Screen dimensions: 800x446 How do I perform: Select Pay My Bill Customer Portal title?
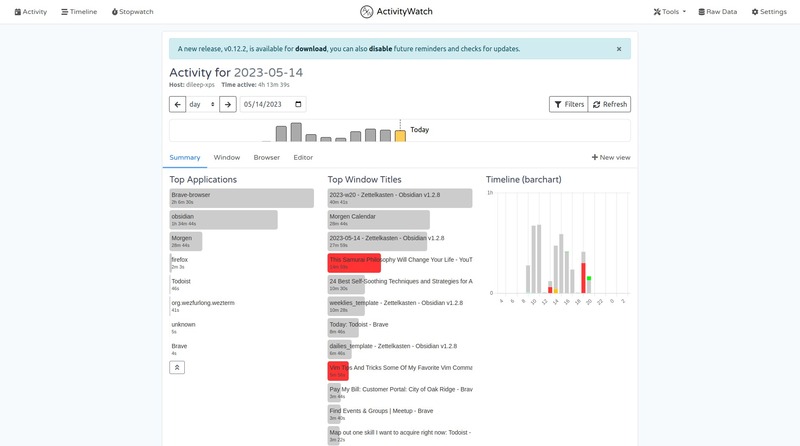[401, 392]
